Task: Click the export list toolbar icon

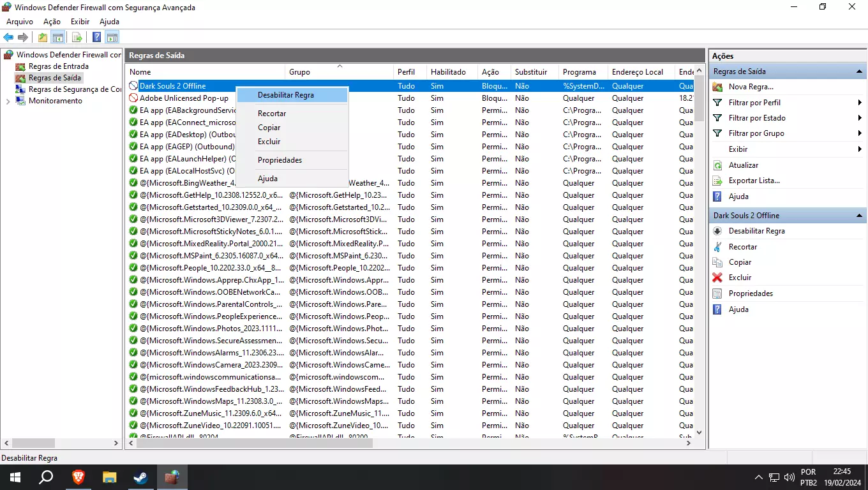Action: tap(77, 38)
